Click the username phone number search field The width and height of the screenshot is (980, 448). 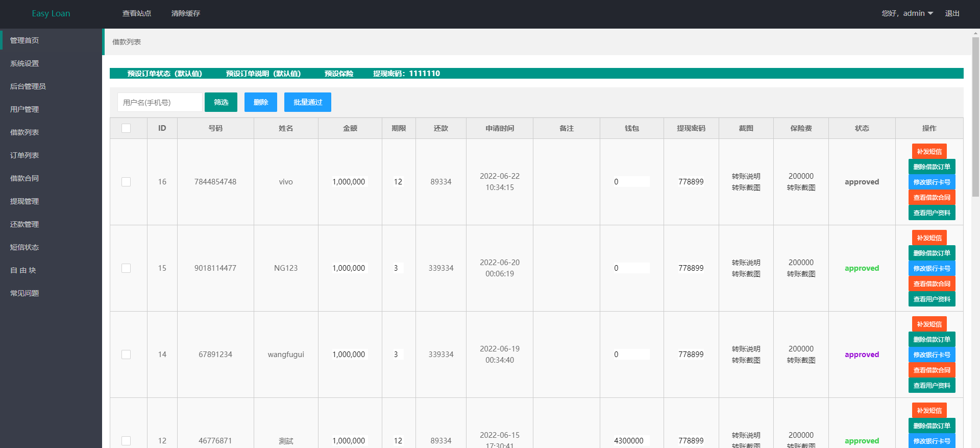click(159, 102)
